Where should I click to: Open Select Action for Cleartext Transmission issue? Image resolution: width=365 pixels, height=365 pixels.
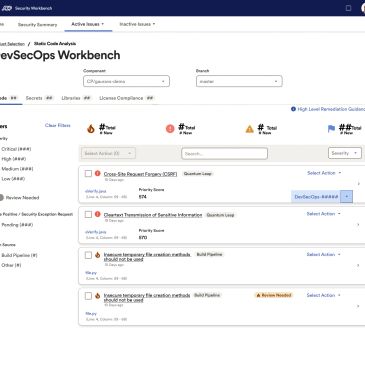324,214
